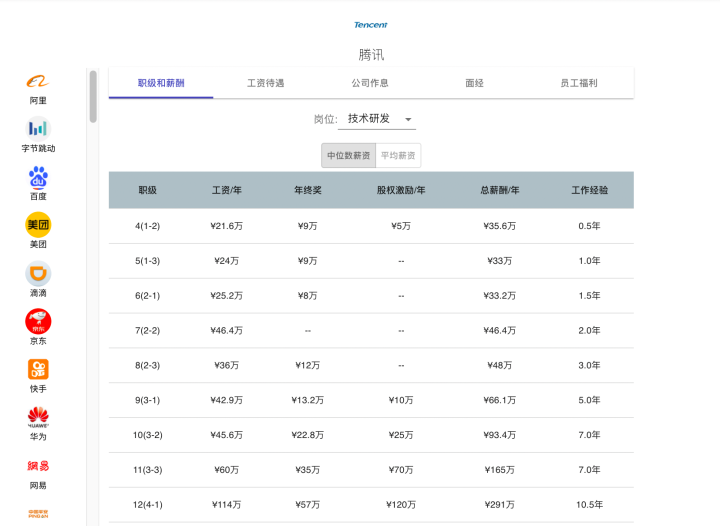Image resolution: width=720 pixels, height=526 pixels.
Task: Expand the 岗位 技术研发 dropdown
Action: point(377,119)
